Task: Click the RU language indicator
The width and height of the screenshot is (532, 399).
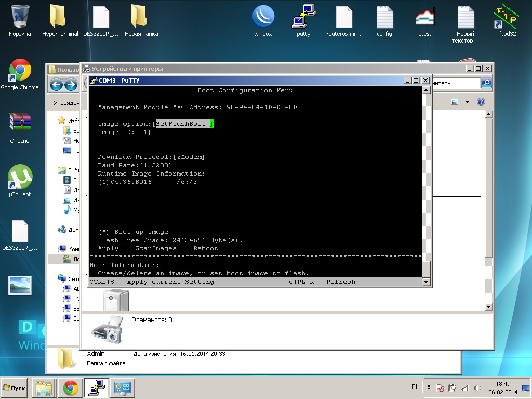Action: [415, 387]
